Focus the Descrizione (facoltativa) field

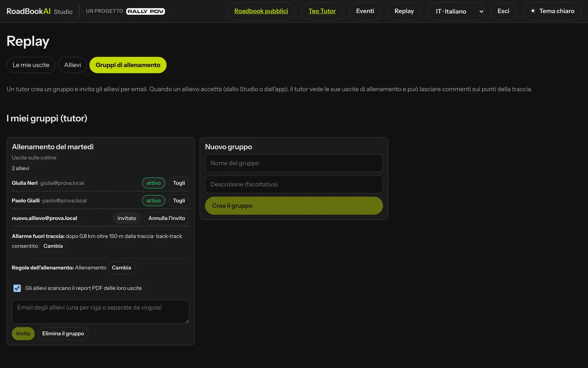[294, 184]
